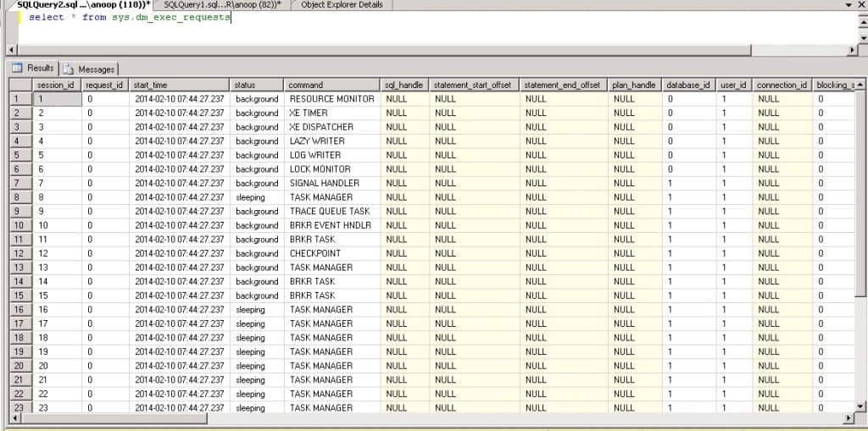Open the Object Explorer Details tab
Image resolution: width=868 pixels, height=431 pixels.
(x=342, y=5)
